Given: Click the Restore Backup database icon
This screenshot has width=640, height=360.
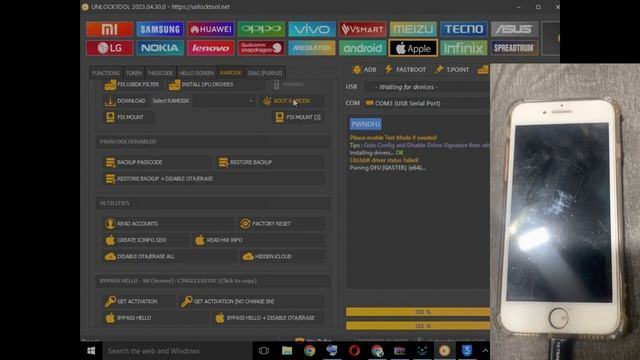Looking at the screenshot, I should pyautogui.click(x=223, y=162).
